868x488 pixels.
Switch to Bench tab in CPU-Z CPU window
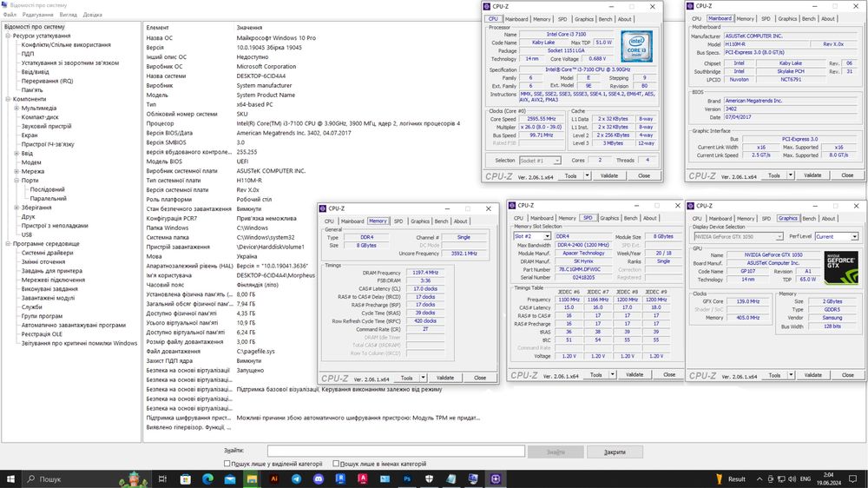point(605,19)
